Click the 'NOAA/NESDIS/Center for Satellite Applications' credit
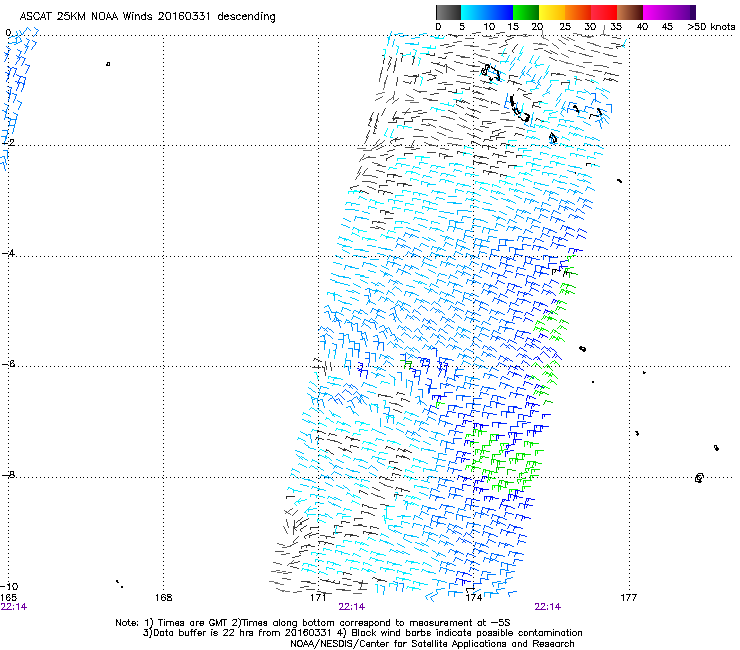Screen dimensions: 740x650 (432, 644)
